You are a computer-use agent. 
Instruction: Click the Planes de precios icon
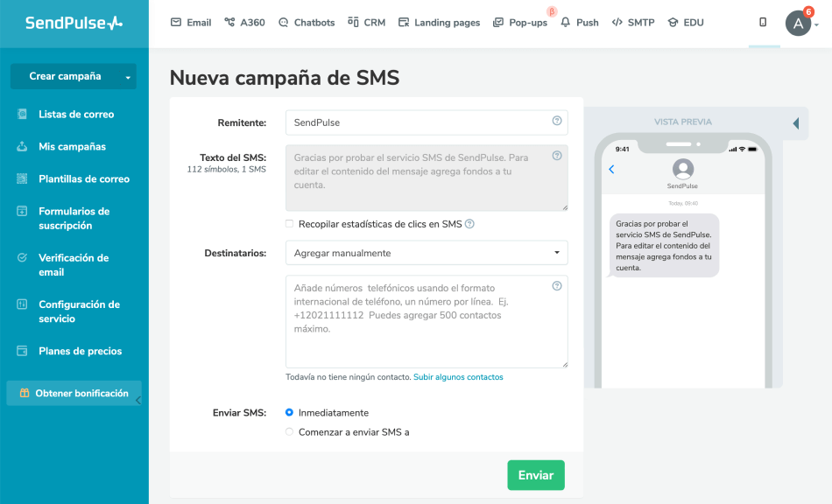[x=22, y=351]
